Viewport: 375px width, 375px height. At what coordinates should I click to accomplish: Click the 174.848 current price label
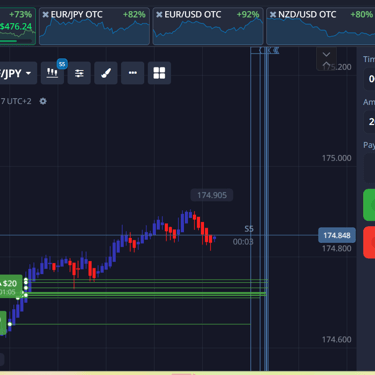click(x=337, y=235)
